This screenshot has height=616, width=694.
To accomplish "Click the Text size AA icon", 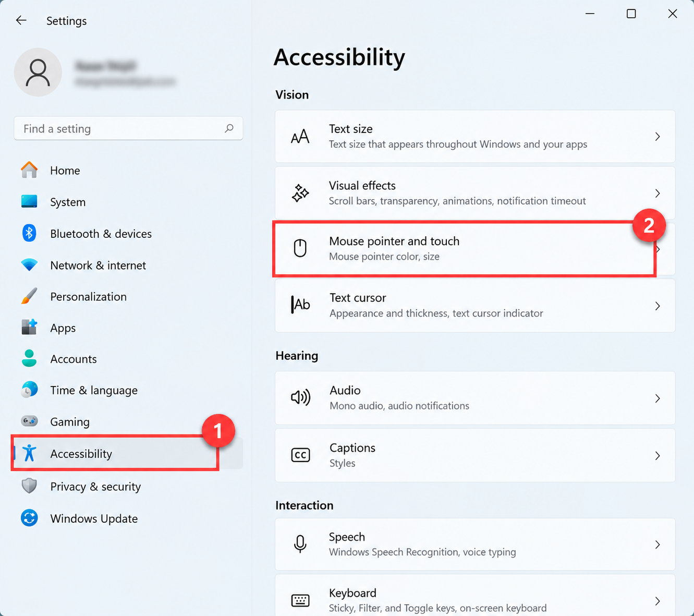I will coord(300,137).
